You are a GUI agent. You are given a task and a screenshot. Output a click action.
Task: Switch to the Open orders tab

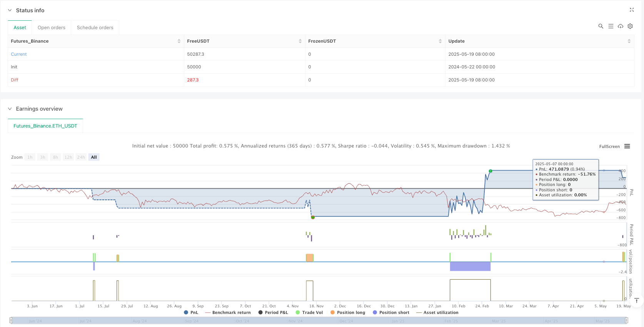(52, 28)
